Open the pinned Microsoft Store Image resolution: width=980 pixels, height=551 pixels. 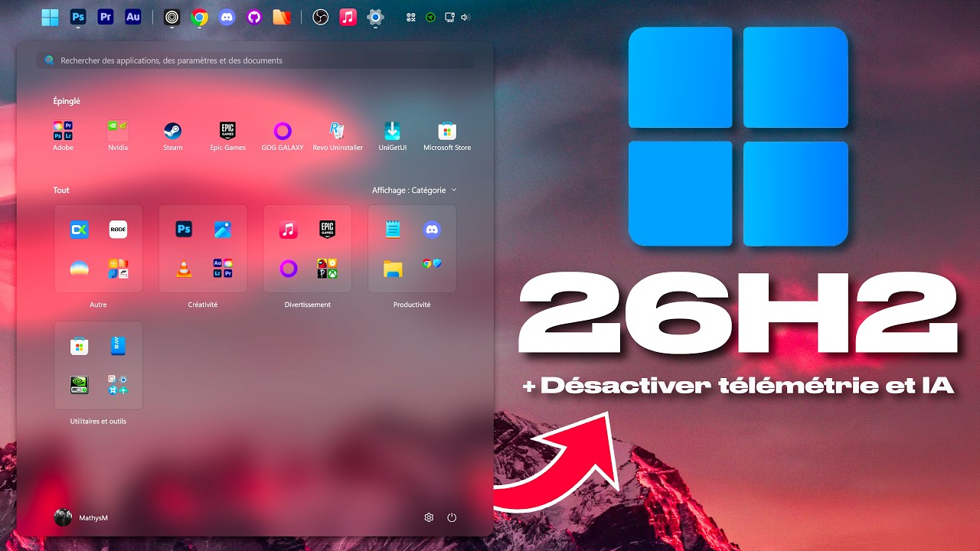[447, 135]
